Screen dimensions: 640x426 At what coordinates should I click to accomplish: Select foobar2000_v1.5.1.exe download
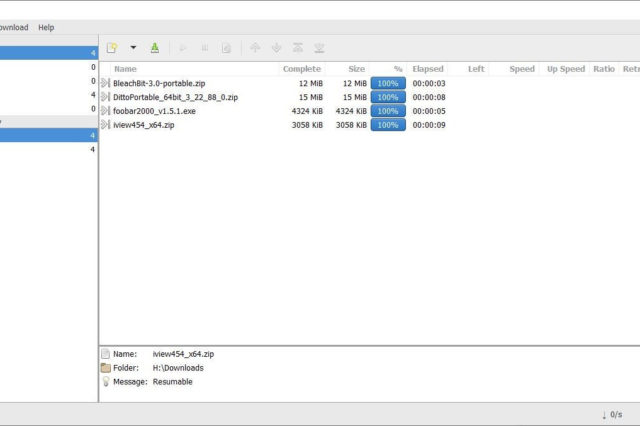pyautogui.click(x=154, y=111)
